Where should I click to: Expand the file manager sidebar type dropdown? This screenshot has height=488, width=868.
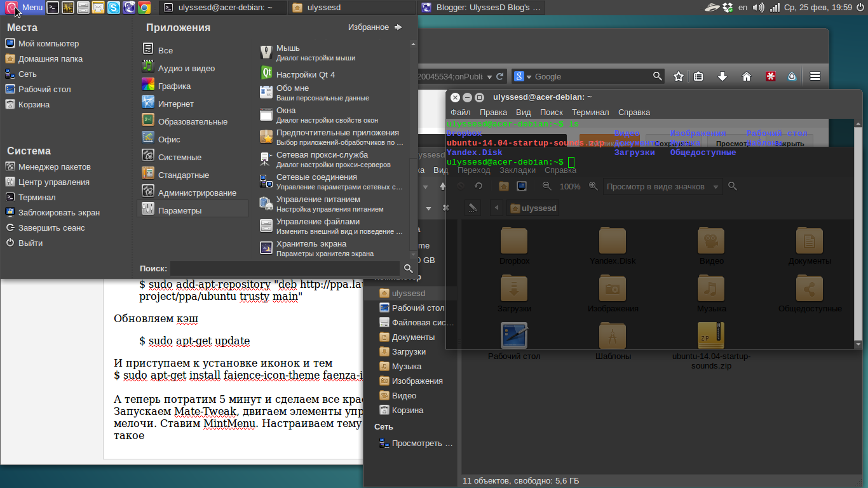[428, 208]
